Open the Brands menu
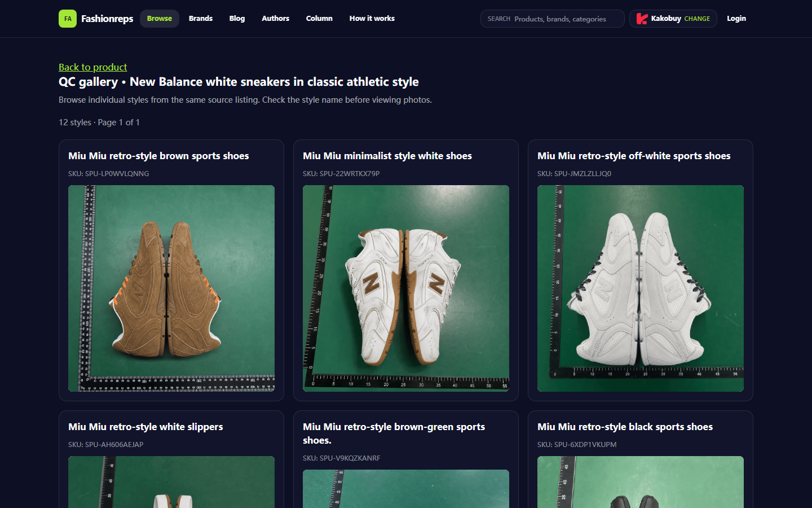 point(201,19)
